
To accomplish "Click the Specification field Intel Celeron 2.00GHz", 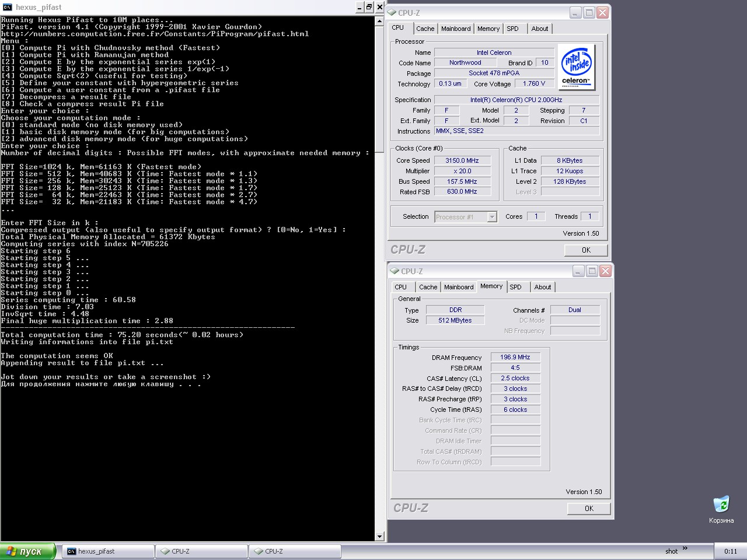I will click(516, 100).
